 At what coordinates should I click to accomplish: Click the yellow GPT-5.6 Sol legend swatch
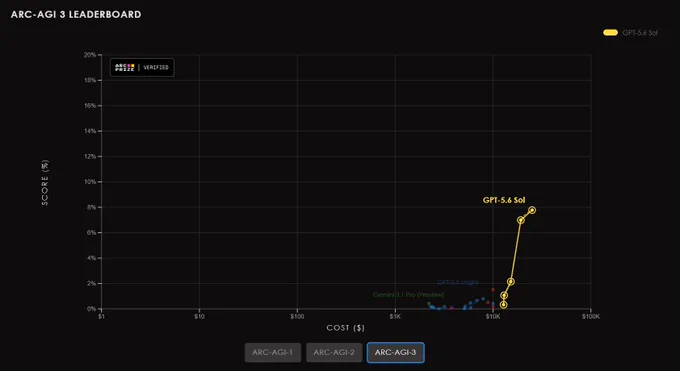coord(610,33)
